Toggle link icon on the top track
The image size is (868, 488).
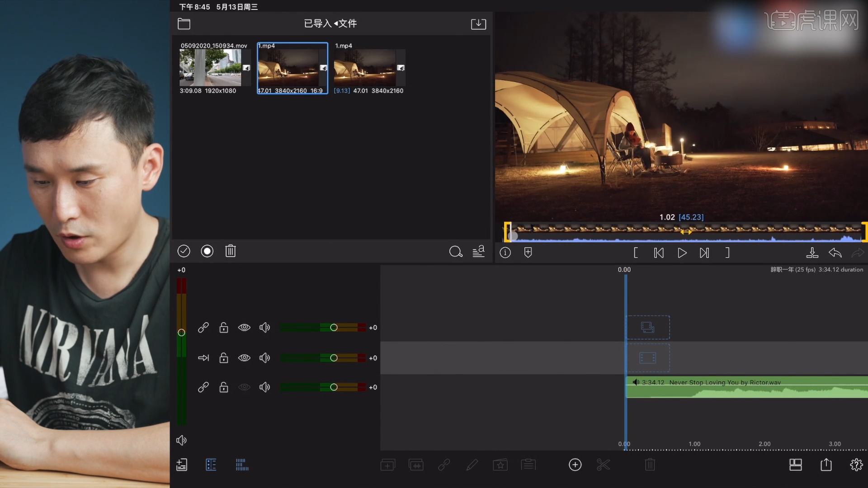click(203, 328)
